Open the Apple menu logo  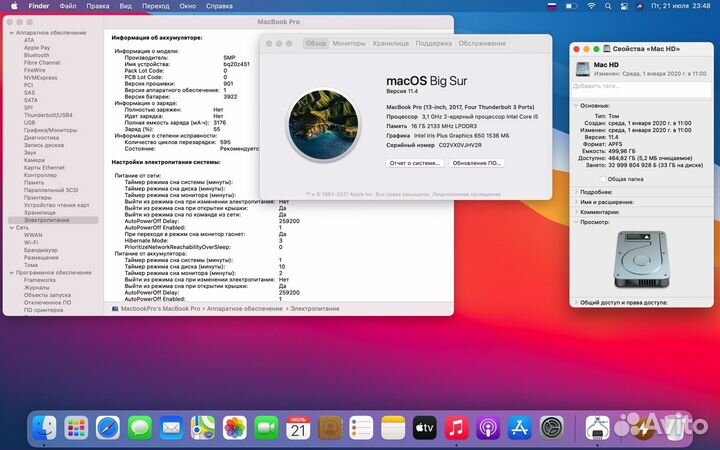tap(14, 6)
